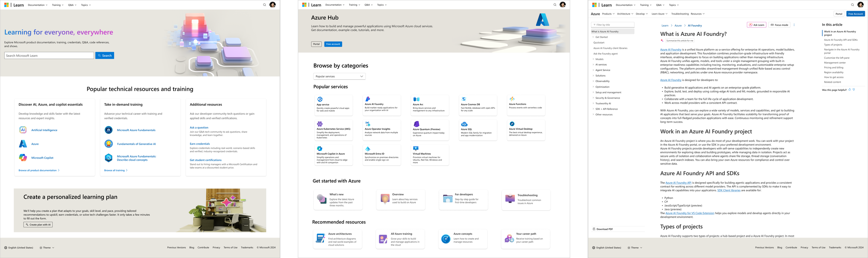
Task: Collapse the Get Started section in the article tree
Action: coord(593,37)
